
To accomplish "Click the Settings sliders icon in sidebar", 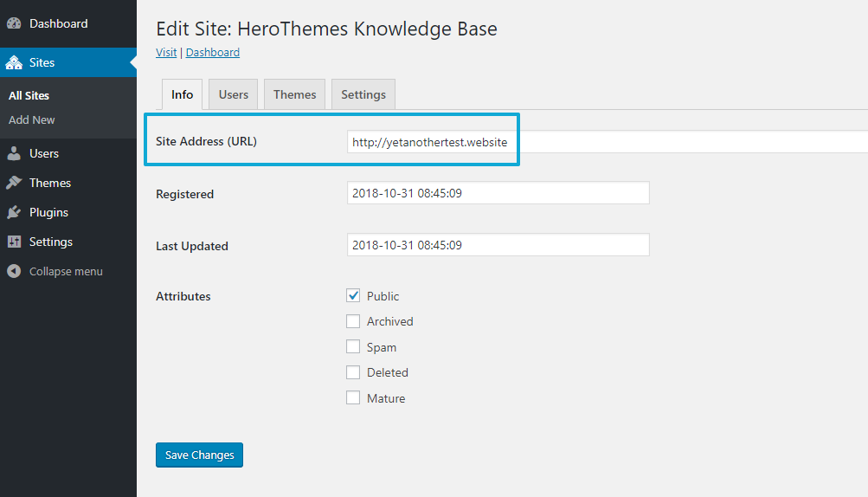I will [14, 242].
